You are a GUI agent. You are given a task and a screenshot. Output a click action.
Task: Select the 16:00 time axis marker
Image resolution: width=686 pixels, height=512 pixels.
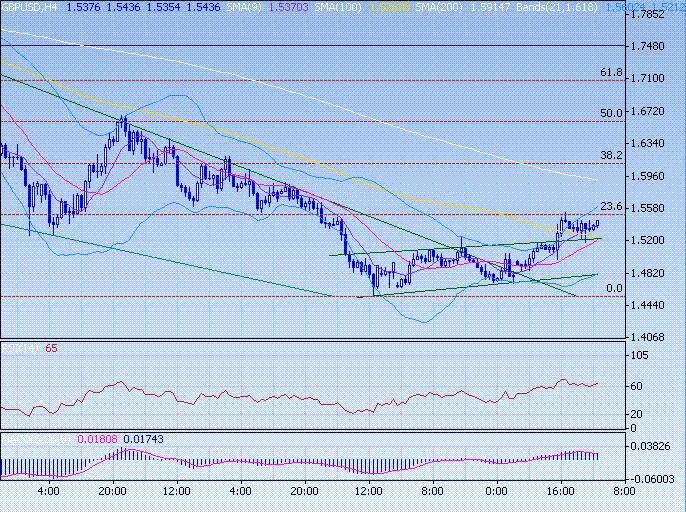pyautogui.click(x=559, y=491)
